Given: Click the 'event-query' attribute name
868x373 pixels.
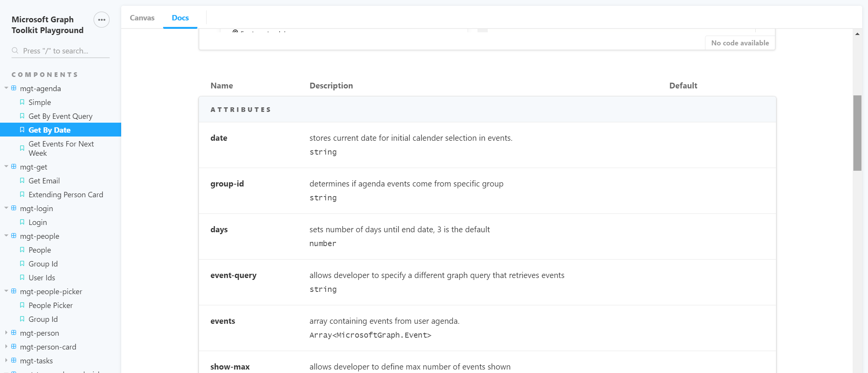Looking at the screenshot, I should tap(233, 275).
